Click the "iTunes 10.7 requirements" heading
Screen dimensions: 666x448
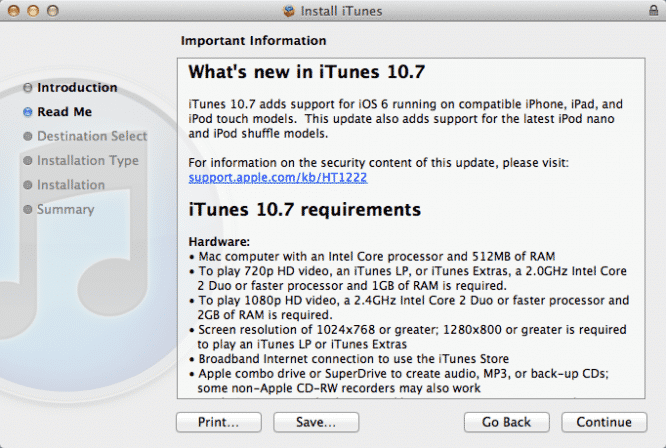pyautogui.click(x=305, y=210)
